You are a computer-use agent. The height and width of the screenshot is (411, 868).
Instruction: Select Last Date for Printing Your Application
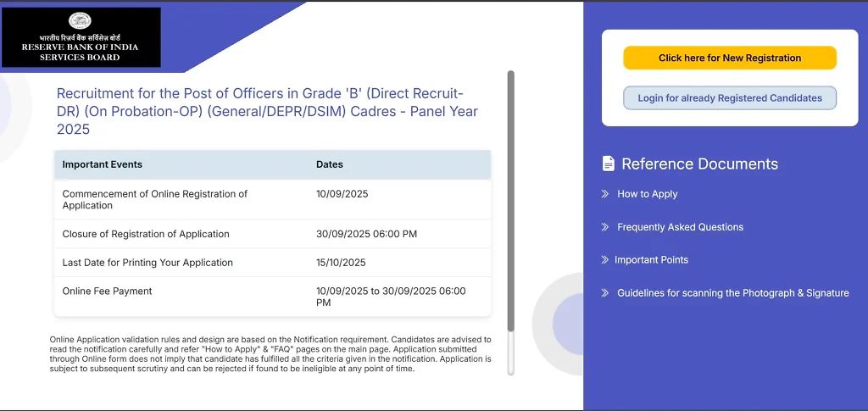click(x=147, y=263)
